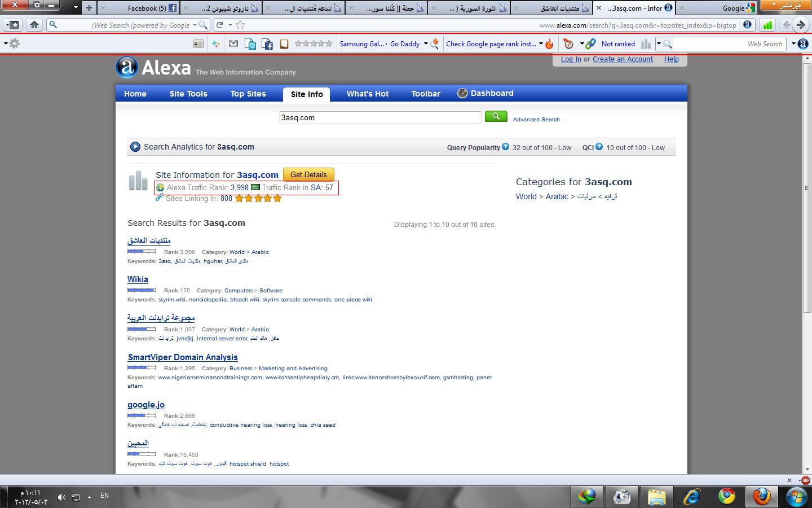
Task: Open the Log In link
Action: 571,59
